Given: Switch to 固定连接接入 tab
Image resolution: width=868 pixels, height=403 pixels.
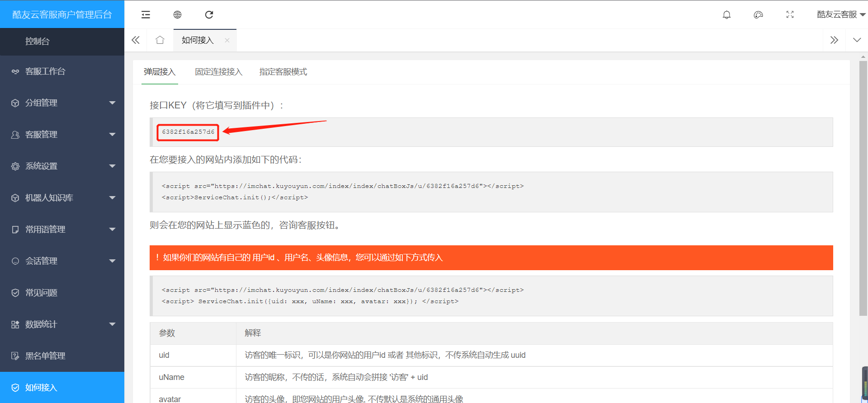Looking at the screenshot, I should pos(219,72).
